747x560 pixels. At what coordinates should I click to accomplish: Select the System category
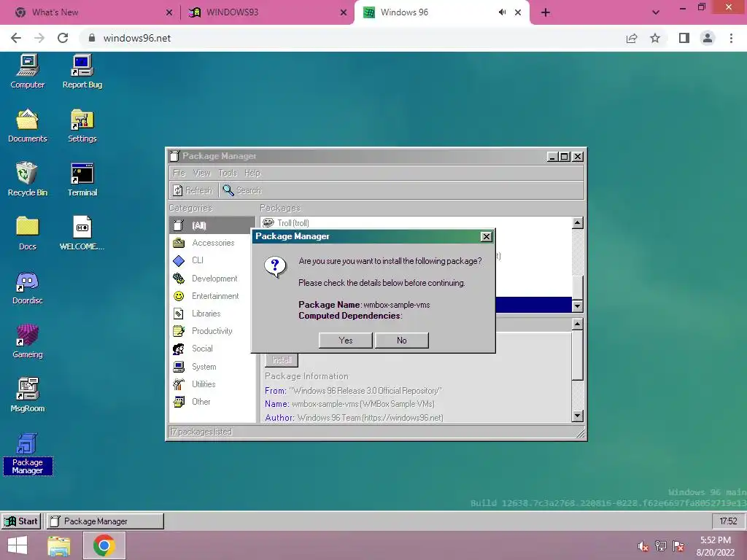pos(212,367)
